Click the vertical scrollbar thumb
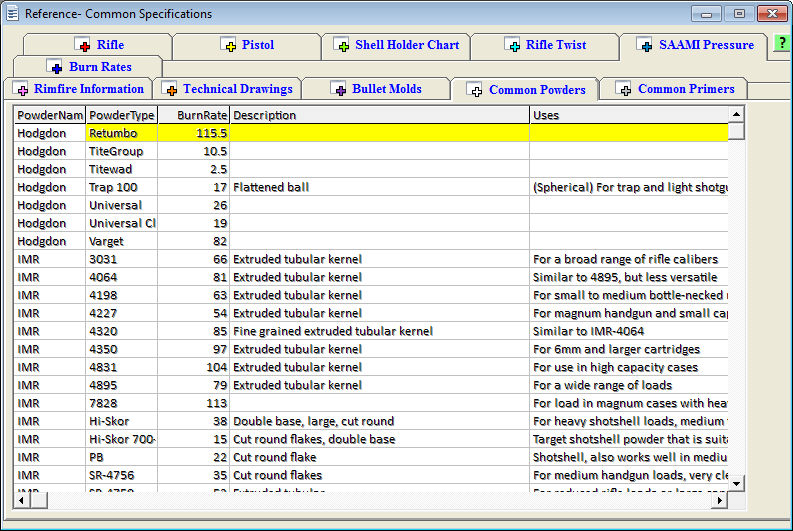The image size is (793, 531). pyautogui.click(x=736, y=131)
